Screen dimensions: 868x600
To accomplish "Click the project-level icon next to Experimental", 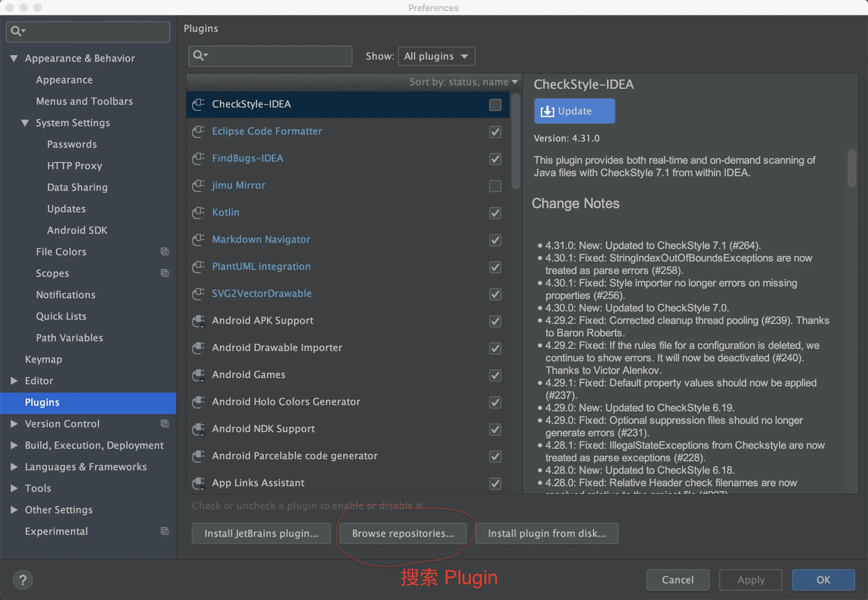I will coord(165,531).
